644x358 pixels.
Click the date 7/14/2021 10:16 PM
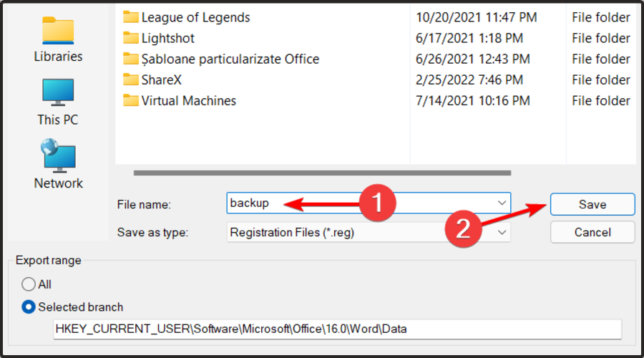pyautogui.click(x=473, y=101)
